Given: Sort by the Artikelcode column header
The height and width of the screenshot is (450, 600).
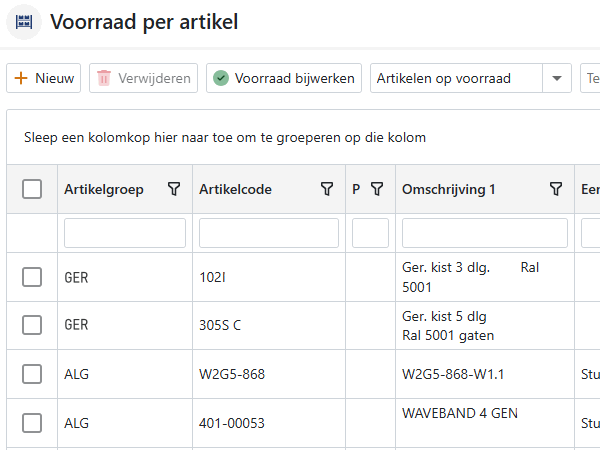Looking at the screenshot, I should pos(236,189).
